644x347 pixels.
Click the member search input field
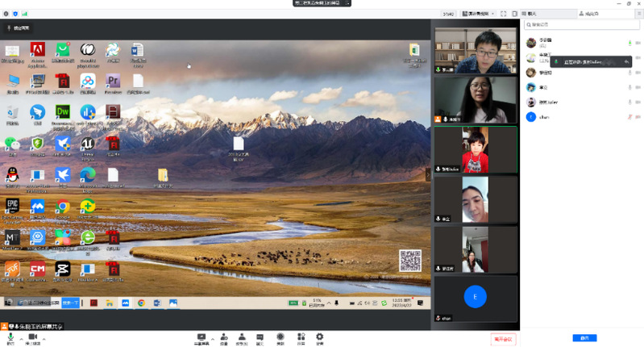tap(582, 25)
